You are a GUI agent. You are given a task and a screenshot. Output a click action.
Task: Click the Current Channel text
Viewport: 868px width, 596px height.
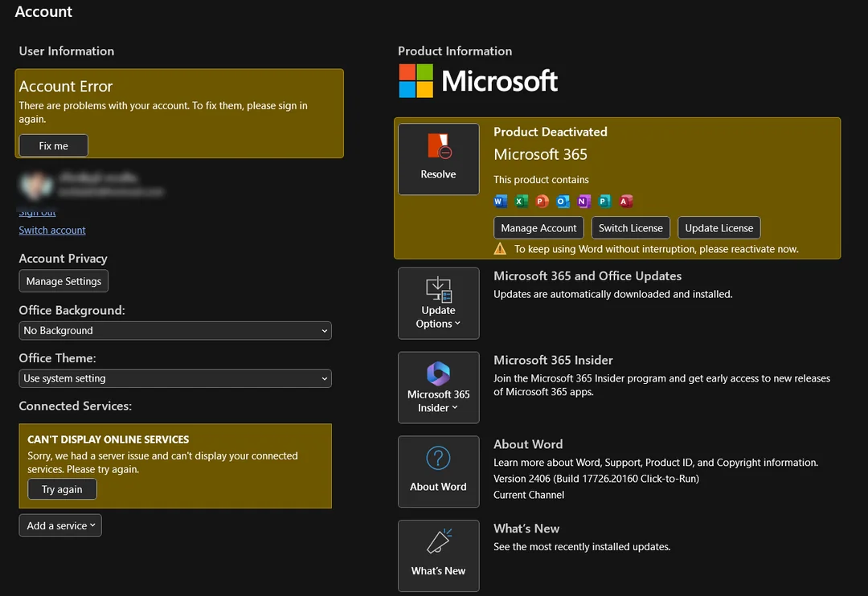tap(529, 495)
